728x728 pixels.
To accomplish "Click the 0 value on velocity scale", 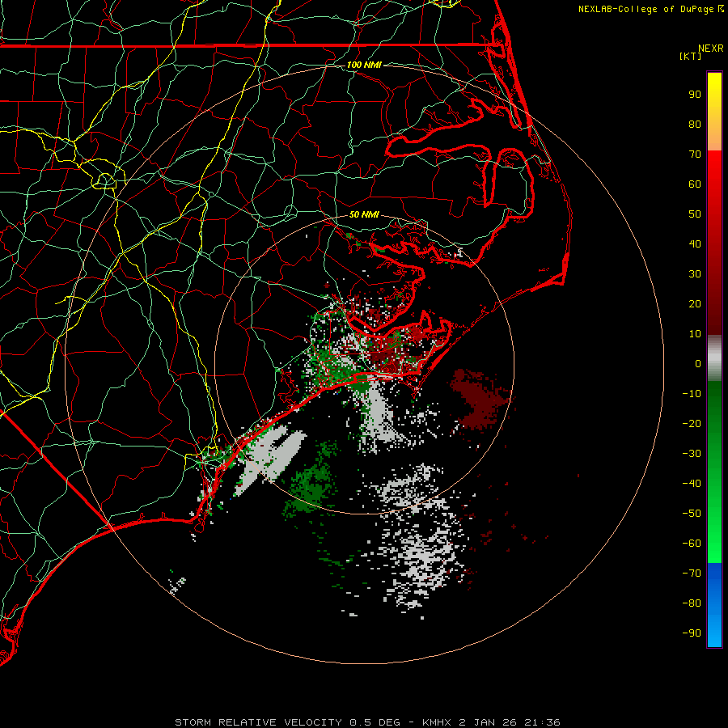I will (x=698, y=363).
